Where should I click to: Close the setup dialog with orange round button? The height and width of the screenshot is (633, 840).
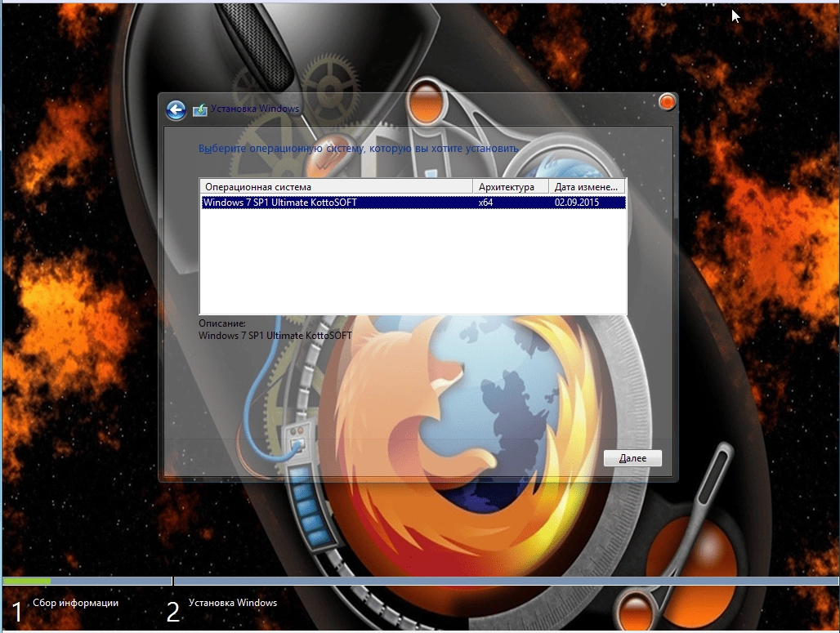(667, 101)
